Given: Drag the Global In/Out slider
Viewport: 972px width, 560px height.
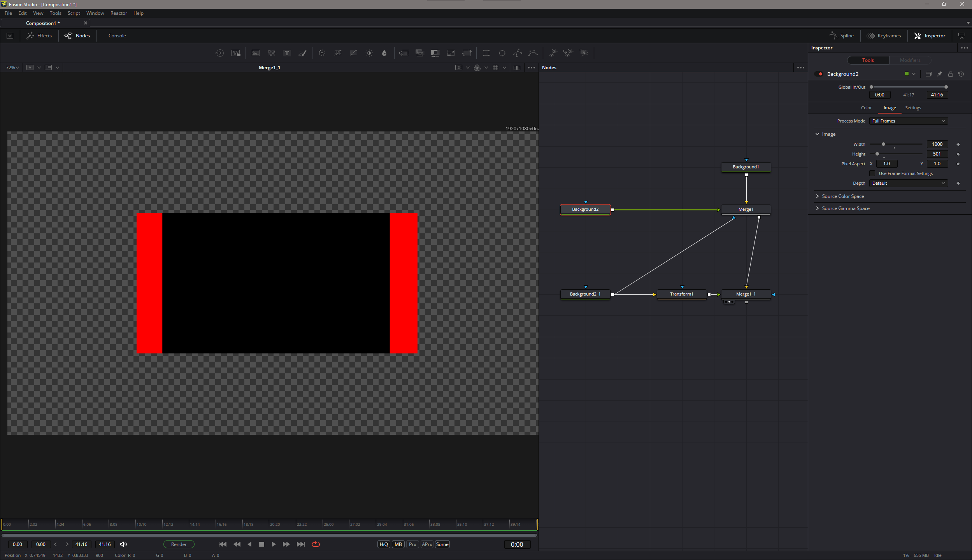Looking at the screenshot, I should pos(909,87).
